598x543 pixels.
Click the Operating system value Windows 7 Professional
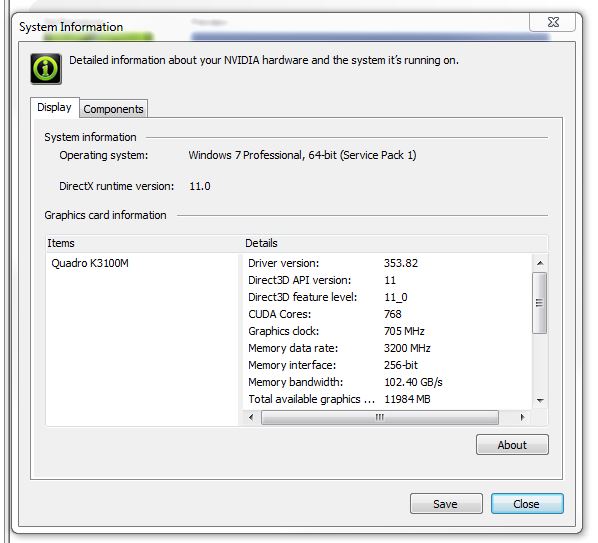302,155
